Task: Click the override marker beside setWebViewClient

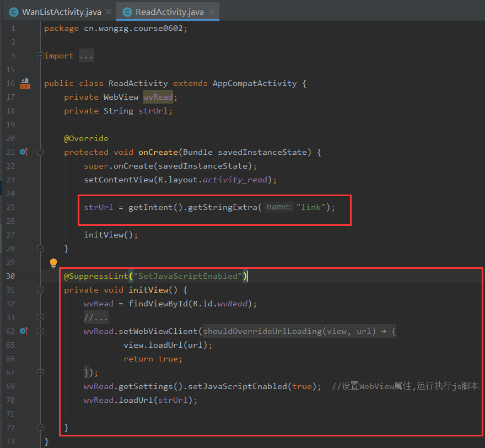Action: [24, 331]
